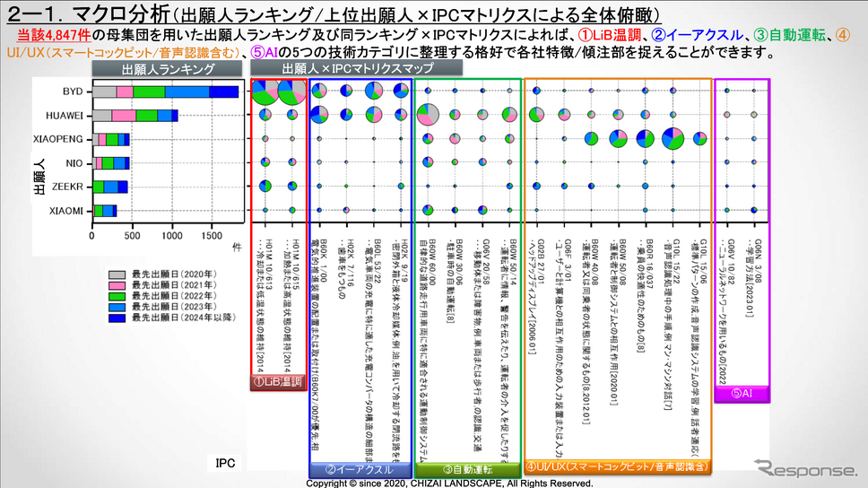The width and height of the screenshot is (868, 488).
Task: Click ZEEKR's bubble for H01M 10/613
Action: [265, 186]
